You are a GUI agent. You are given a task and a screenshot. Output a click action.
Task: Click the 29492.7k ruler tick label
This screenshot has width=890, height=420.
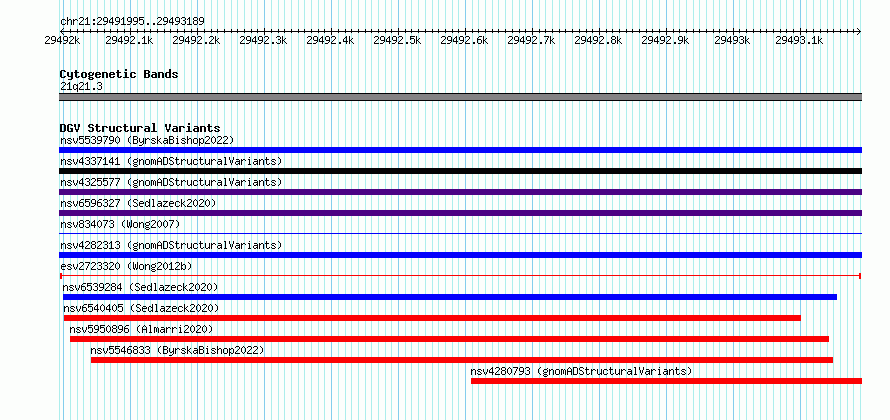531,40
